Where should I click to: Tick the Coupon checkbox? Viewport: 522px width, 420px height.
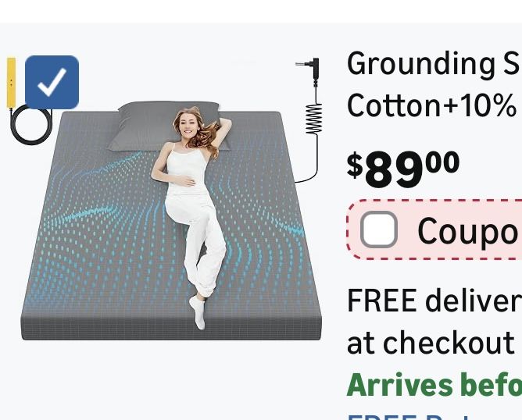coord(379,229)
